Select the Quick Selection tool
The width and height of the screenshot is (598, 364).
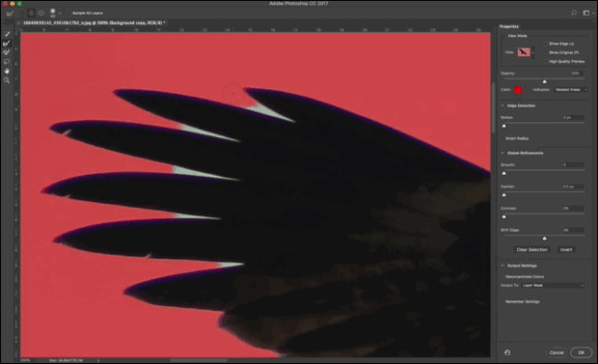click(6, 34)
